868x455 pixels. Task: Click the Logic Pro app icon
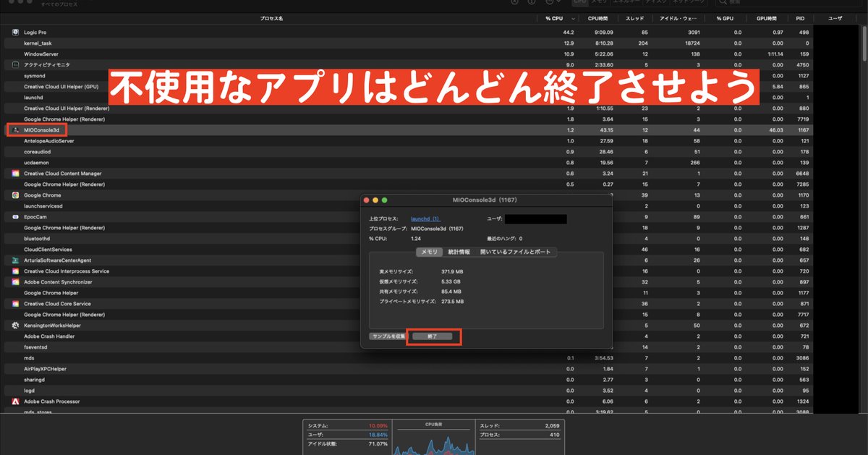(x=15, y=33)
